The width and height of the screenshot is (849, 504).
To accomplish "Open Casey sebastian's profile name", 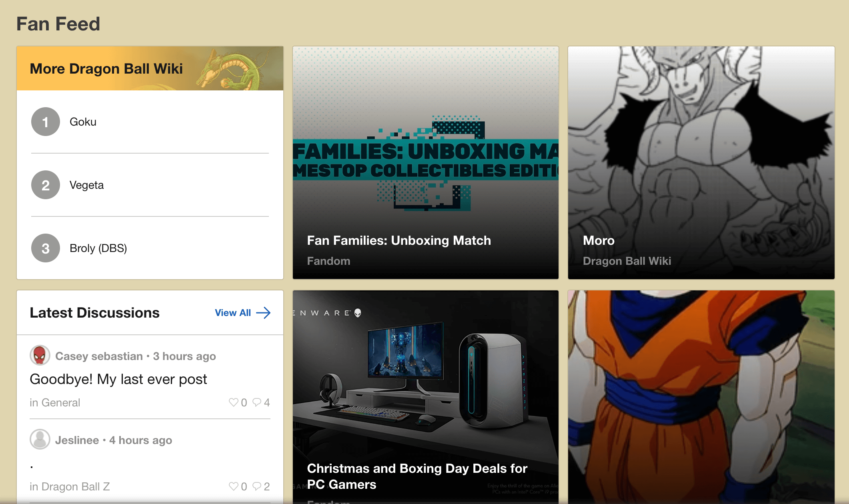I will point(99,356).
